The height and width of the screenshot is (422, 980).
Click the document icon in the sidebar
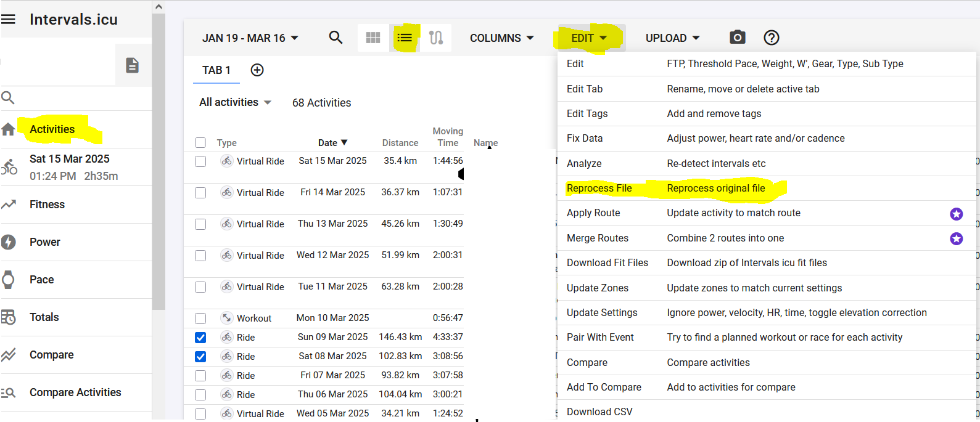[x=132, y=65]
